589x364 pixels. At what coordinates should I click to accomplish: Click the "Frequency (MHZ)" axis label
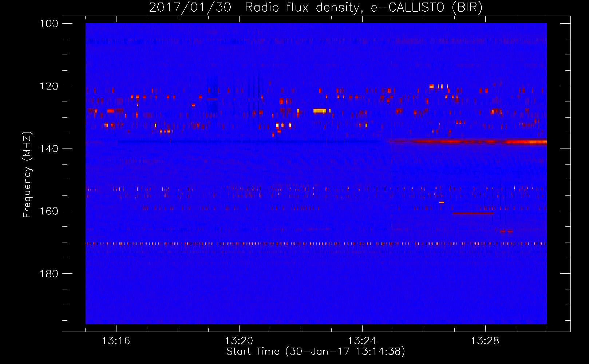coord(27,174)
